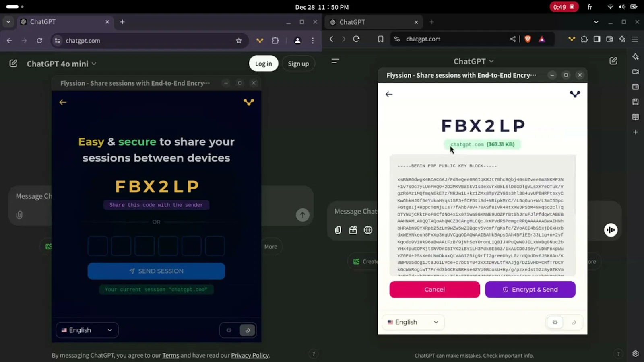Click the Sign up button
The height and width of the screenshot is (362, 644).
(x=298, y=64)
